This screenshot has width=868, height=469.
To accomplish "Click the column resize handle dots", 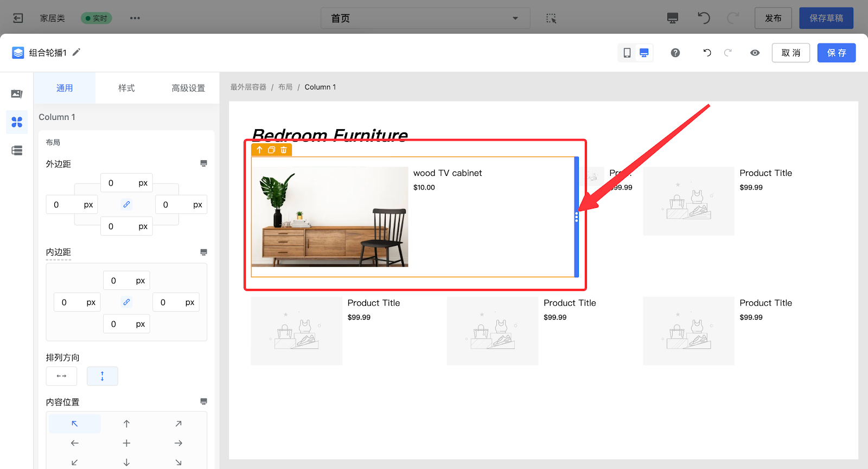I will click(576, 217).
